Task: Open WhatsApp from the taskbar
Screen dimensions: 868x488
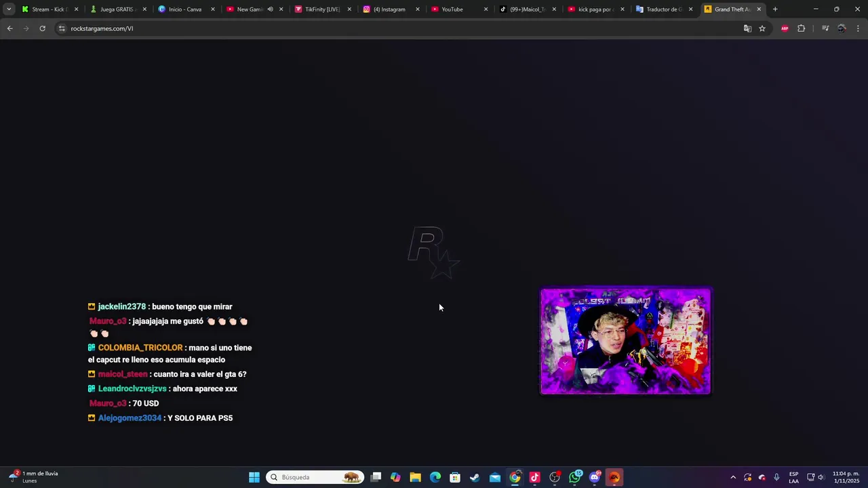Action: point(575,477)
